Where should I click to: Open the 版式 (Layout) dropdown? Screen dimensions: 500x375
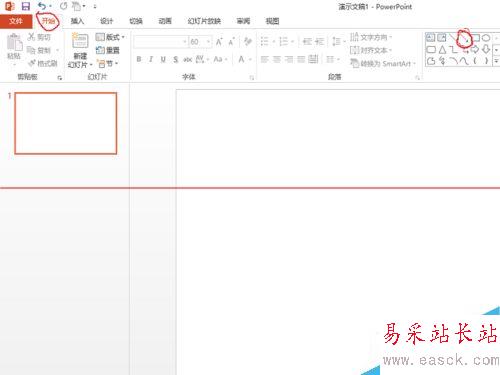click(110, 37)
